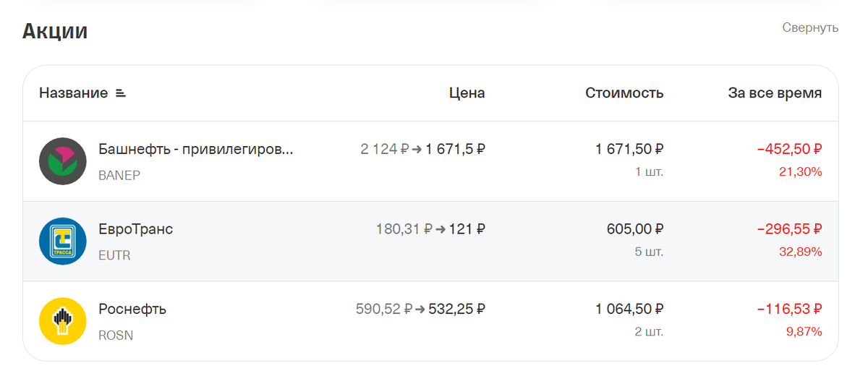Select the EUTR ticker label
This screenshot has height=384, width=868.
click(x=114, y=255)
